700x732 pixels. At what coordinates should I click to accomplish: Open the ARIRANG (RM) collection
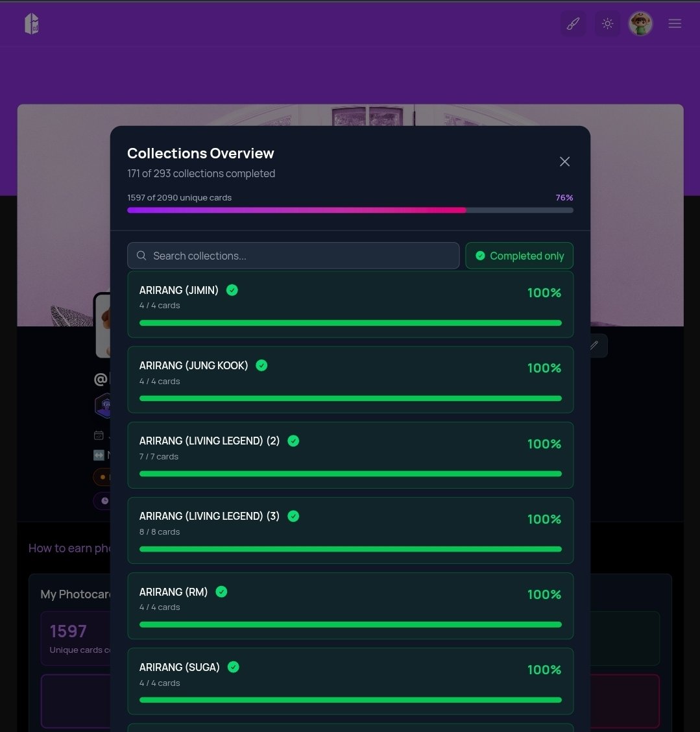point(350,606)
